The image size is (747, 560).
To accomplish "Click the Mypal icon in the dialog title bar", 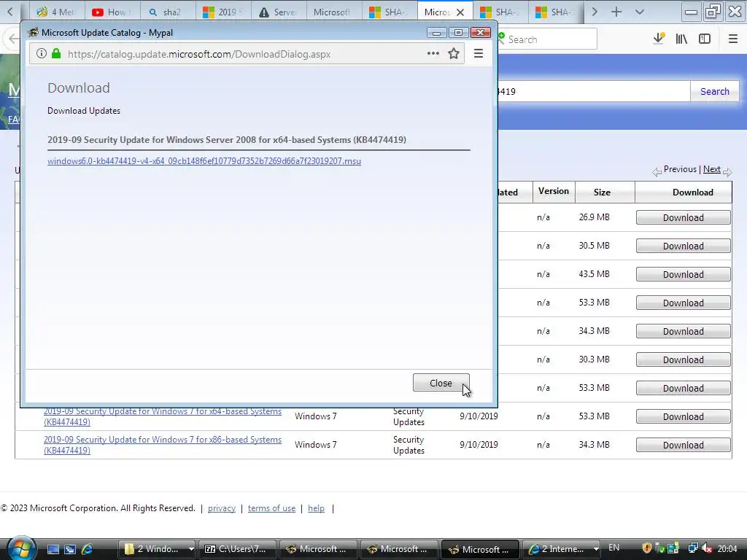I will coord(33,32).
